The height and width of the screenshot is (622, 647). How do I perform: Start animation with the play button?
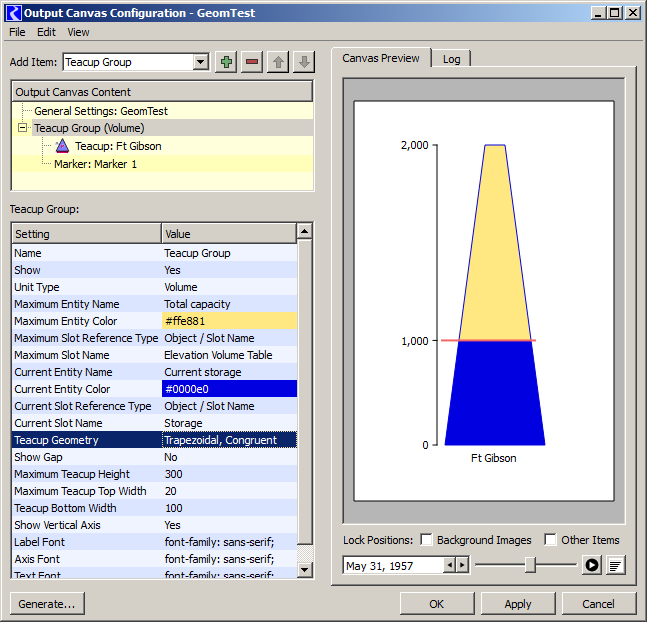tap(592, 565)
